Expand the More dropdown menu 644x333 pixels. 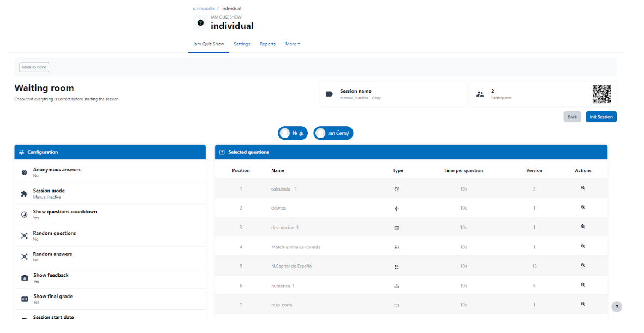293,44
